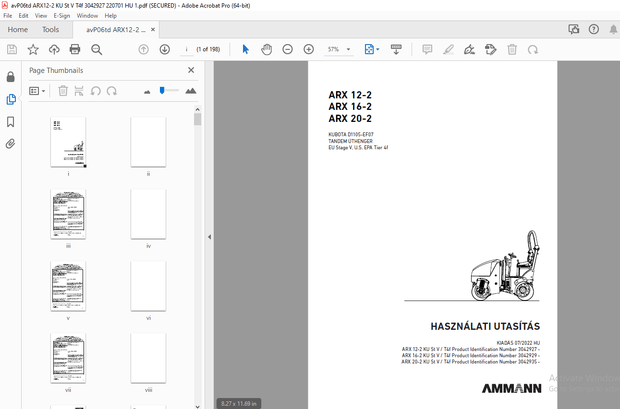Rotate pages clockwise in thumbnails panel
The width and height of the screenshot is (620, 409).
[x=112, y=91]
